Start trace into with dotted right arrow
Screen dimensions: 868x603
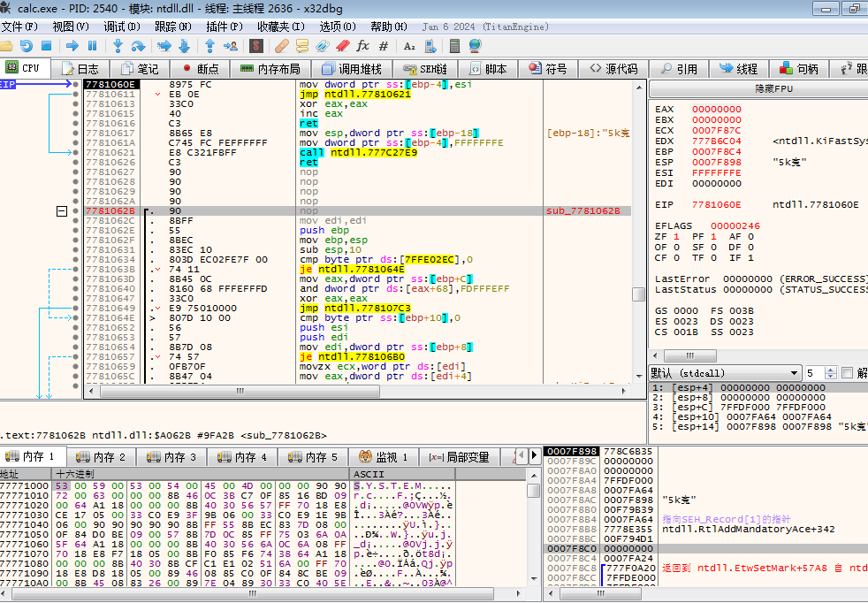pos(164,46)
